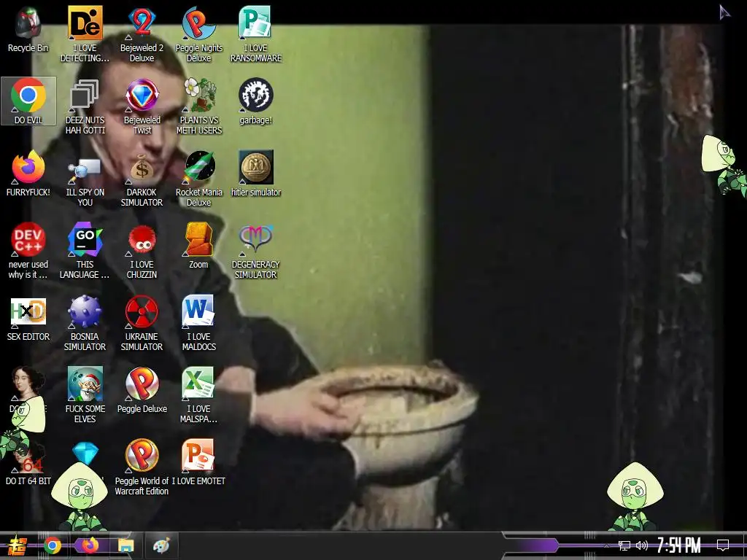The width and height of the screenshot is (747, 560).
Task: Open the stacked-windows shortcut labeled DEEZ NUTS
Action: coord(85,106)
